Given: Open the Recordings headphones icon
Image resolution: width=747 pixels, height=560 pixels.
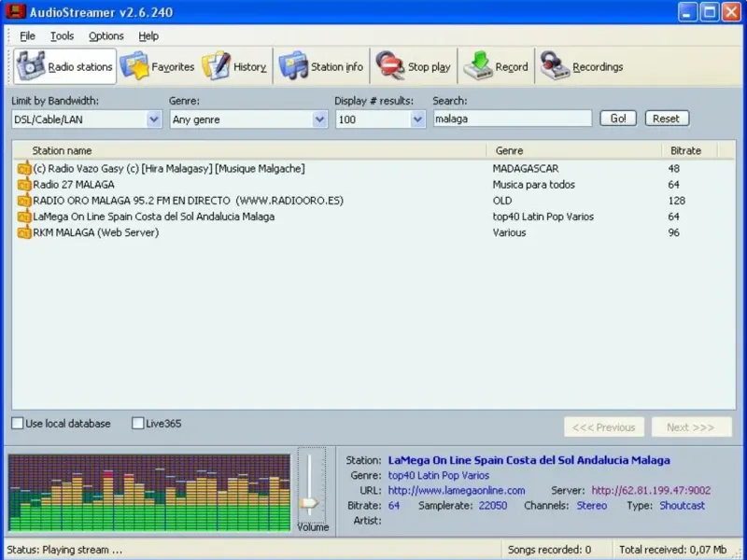Looking at the screenshot, I should 555,66.
